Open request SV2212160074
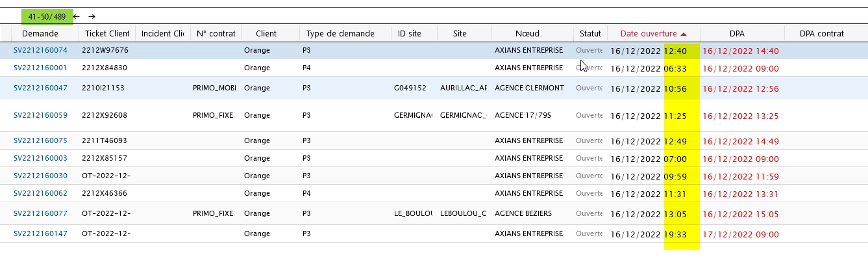Viewport: 868px width, 266px height. (x=40, y=50)
